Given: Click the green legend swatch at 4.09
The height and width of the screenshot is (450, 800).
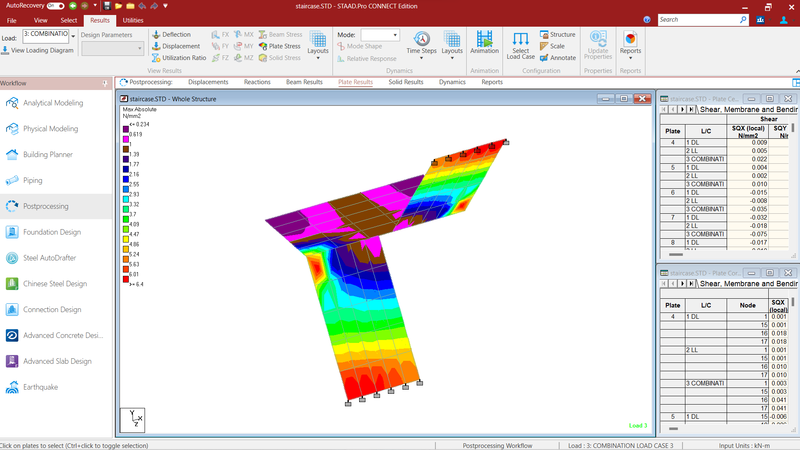Looking at the screenshot, I should 126,219.
